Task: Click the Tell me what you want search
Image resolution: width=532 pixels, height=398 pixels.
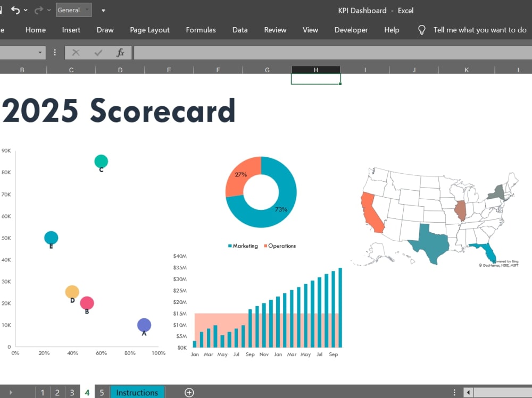Action: [x=480, y=30]
